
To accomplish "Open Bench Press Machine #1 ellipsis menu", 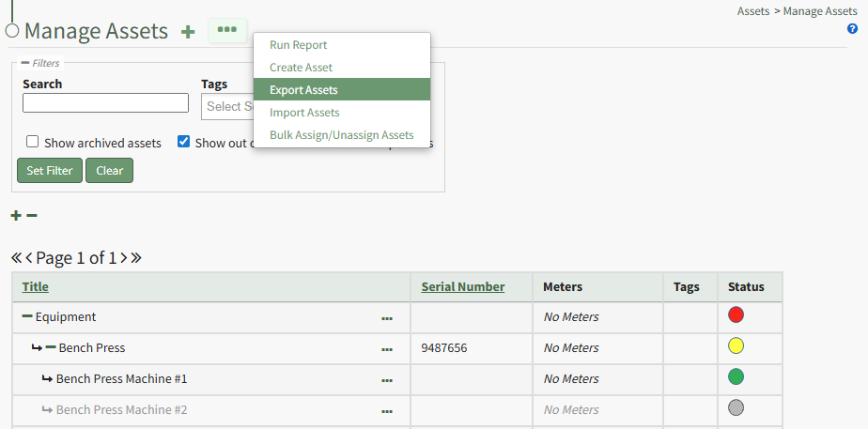I will click(x=387, y=380).
